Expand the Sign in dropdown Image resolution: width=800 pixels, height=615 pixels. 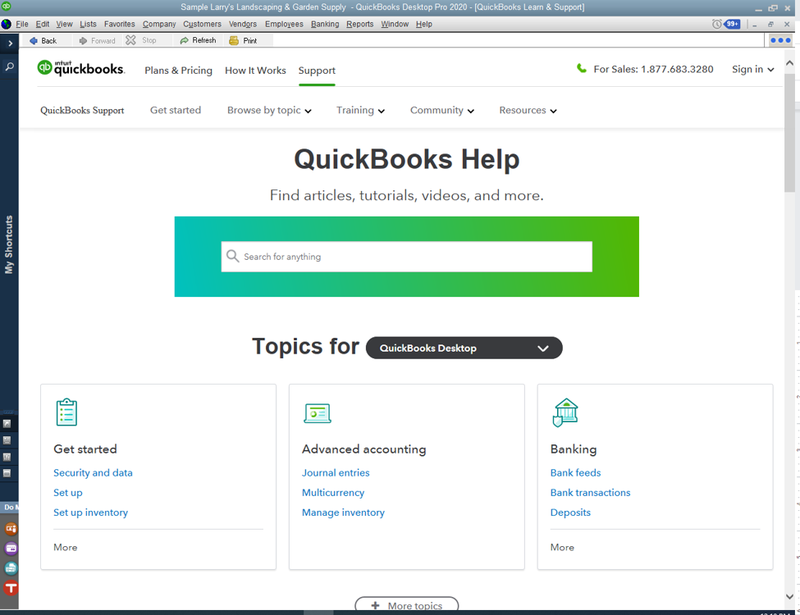click(753, 69)
